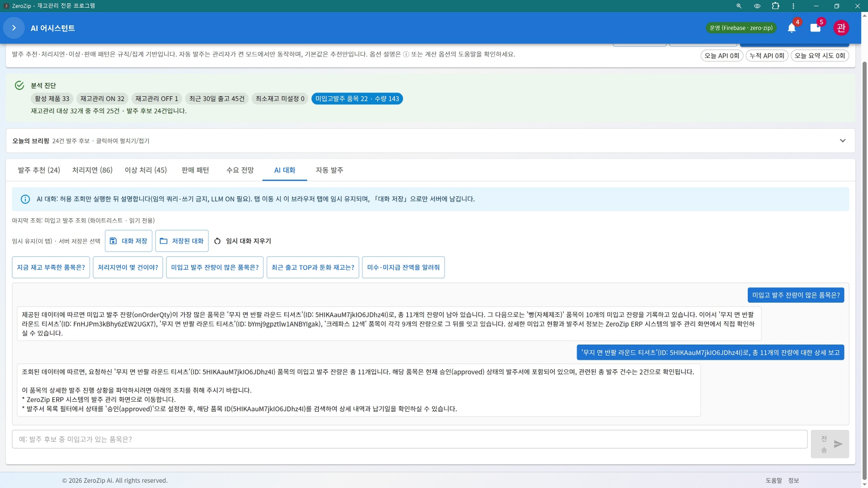The height and width of the screenshot is (488, 868).
Task: Click the 활성 제품 33 chip
Action: [x=52, y=99]
